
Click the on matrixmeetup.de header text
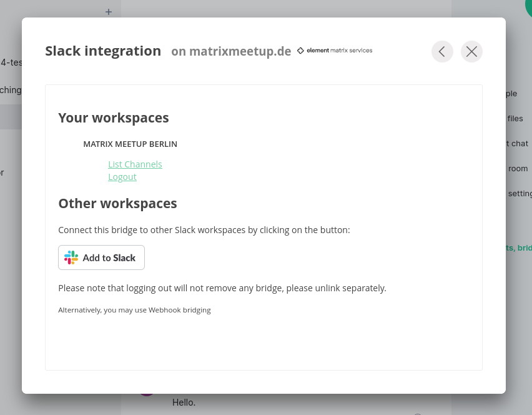coord(231,51)
